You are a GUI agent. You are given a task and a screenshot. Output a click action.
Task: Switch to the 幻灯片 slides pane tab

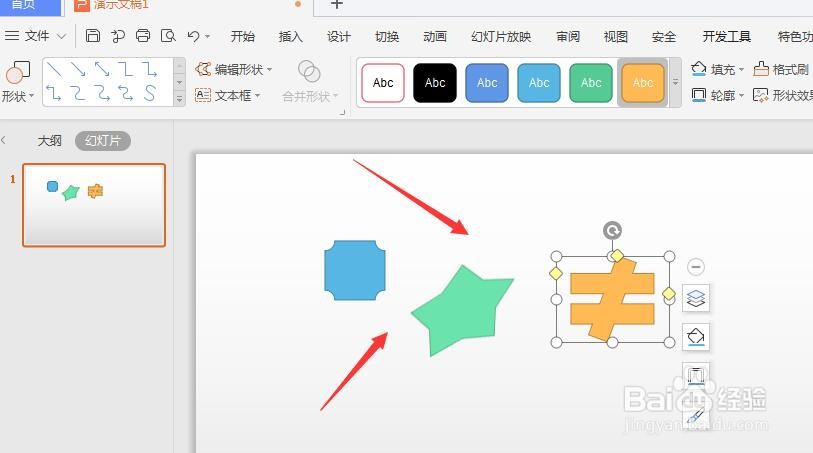(103, 140)
